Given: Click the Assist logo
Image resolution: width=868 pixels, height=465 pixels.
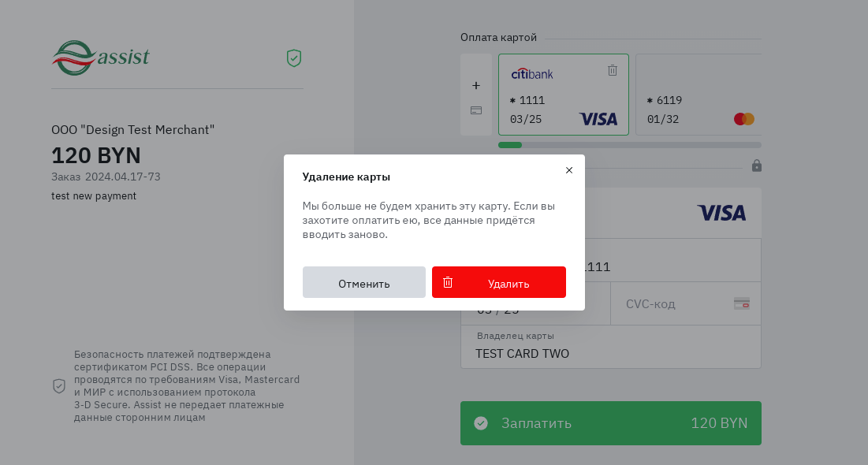Looking at the screenshot, I should (x=101, y=58).
